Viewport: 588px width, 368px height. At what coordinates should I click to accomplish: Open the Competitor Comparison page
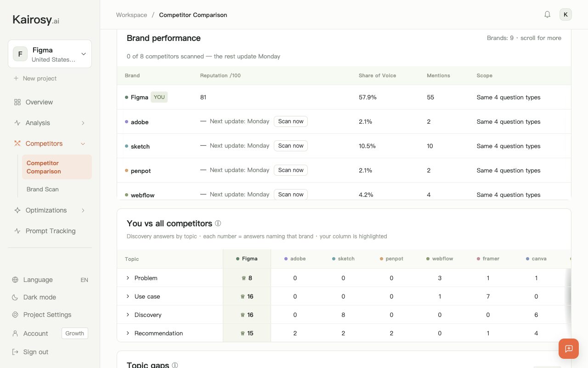pos(57,167)
